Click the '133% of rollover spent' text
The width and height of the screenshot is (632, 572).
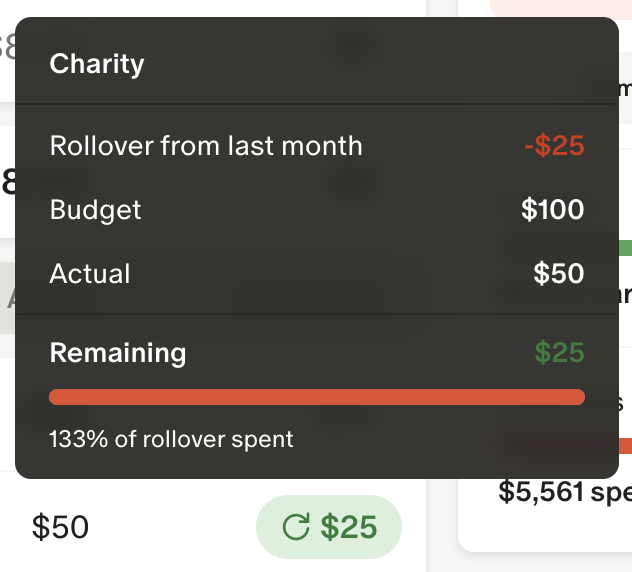(171, 439)
